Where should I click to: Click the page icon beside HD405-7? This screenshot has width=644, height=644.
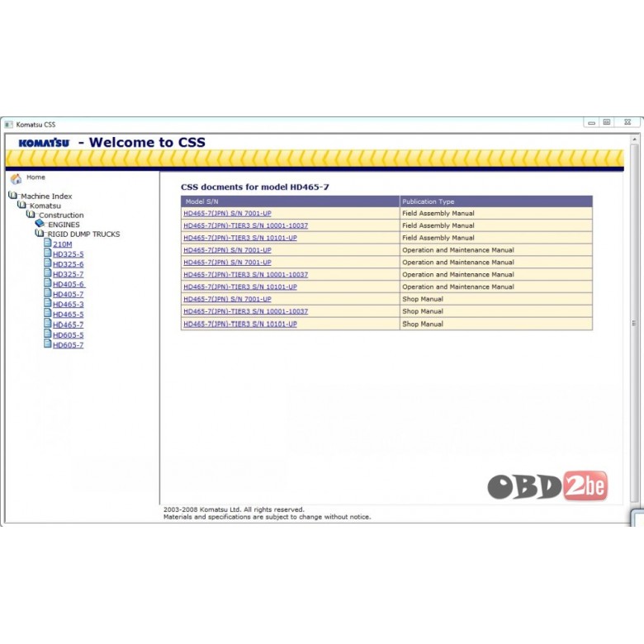click(48, 293)
